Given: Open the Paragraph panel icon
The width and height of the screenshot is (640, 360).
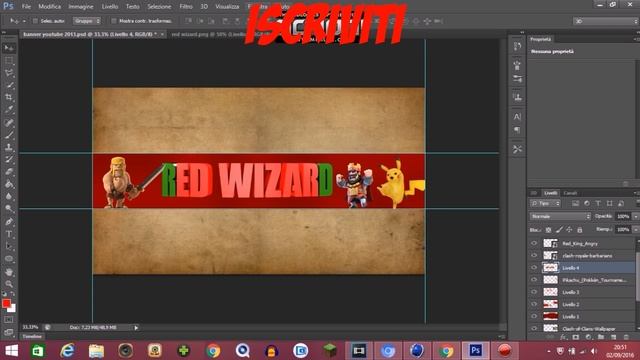Looking at the screenshot, I should point(517,130).
